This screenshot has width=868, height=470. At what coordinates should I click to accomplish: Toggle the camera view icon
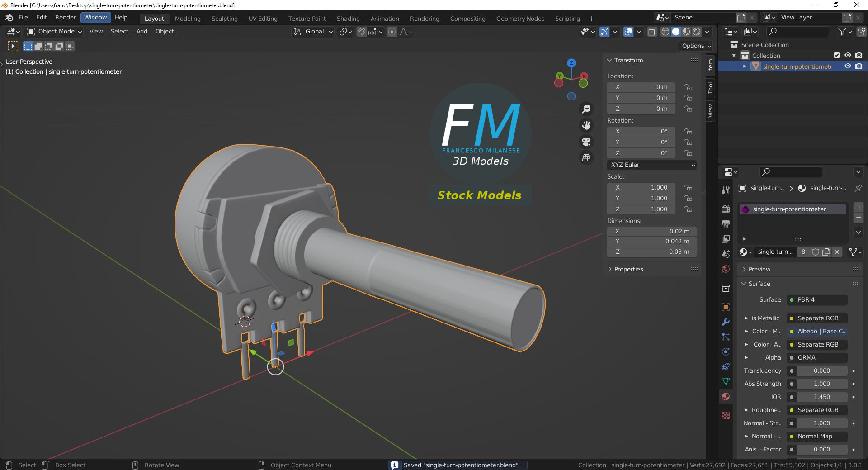(x=586, y=142)
